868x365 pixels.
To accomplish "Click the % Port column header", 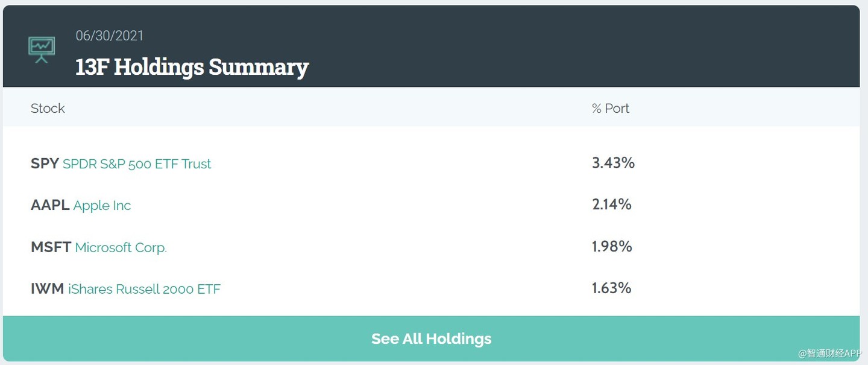I will [x=610, y=109].
